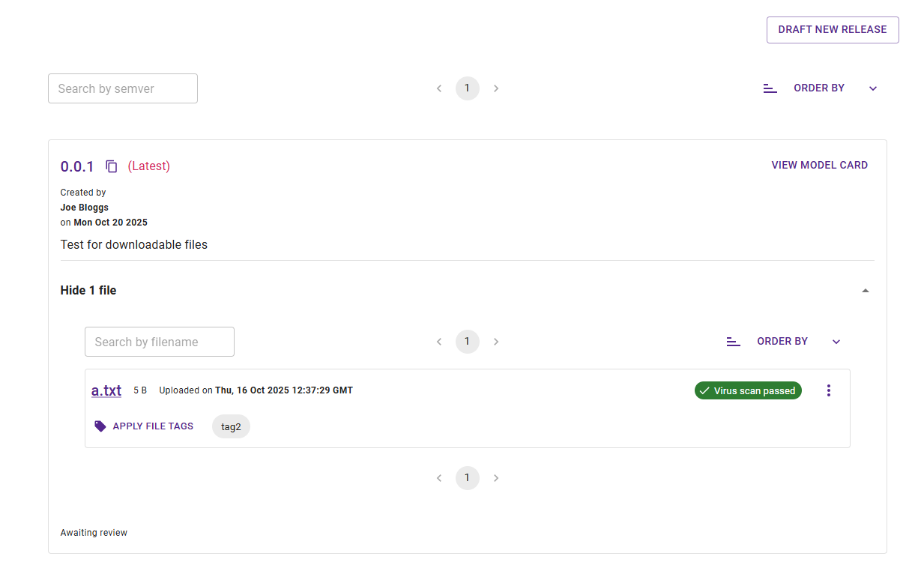Click Draft New Release
924x574 pixels.
point(833,29)
